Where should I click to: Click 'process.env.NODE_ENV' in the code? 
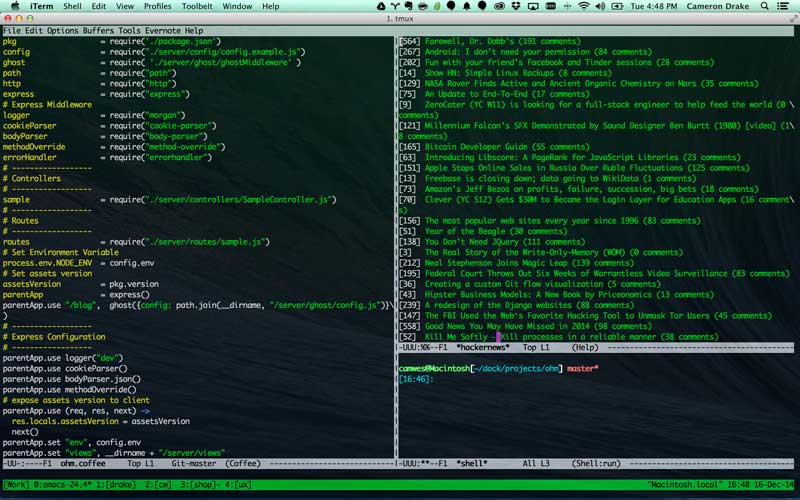[x=47, y=263]
